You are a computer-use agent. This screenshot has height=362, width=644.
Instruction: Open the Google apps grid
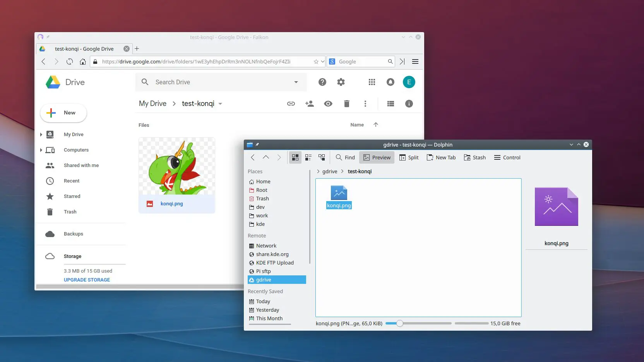[x=372, y=82]
